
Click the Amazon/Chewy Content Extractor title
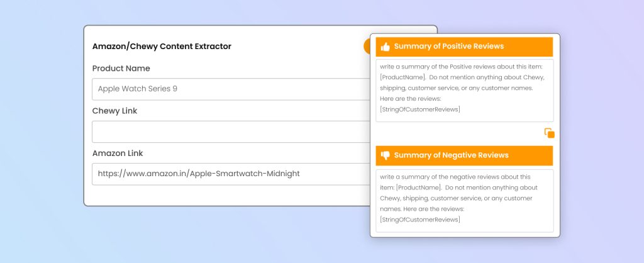(x=162, y=47)
